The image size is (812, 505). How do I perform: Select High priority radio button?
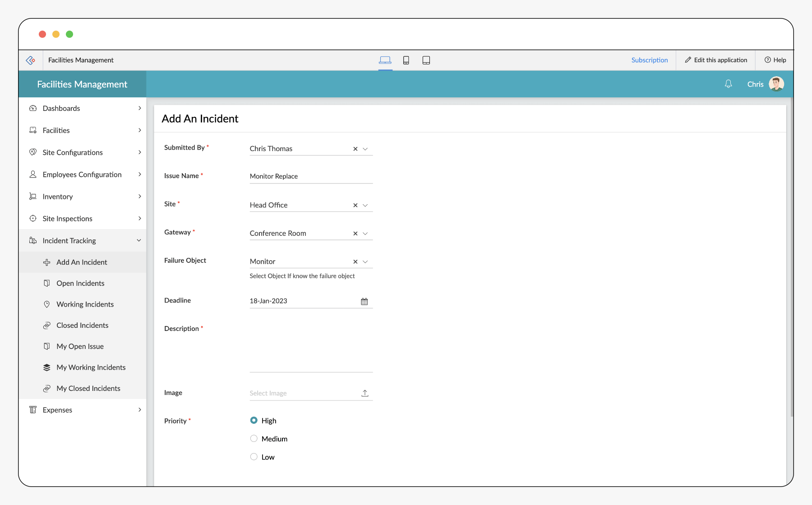pos(254,421)
